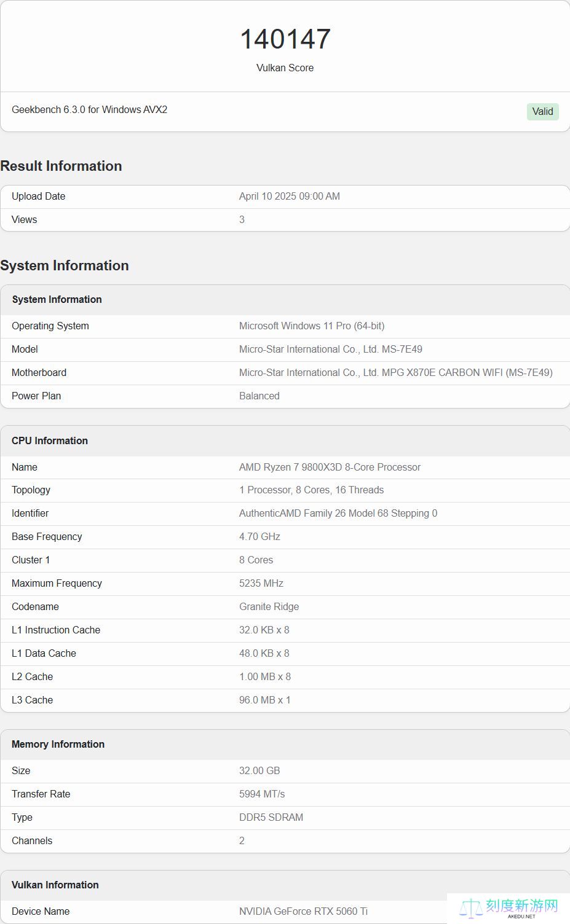Select the Channels value 2
This screenshot has width=570, height=924.
[x=242, y=841]
